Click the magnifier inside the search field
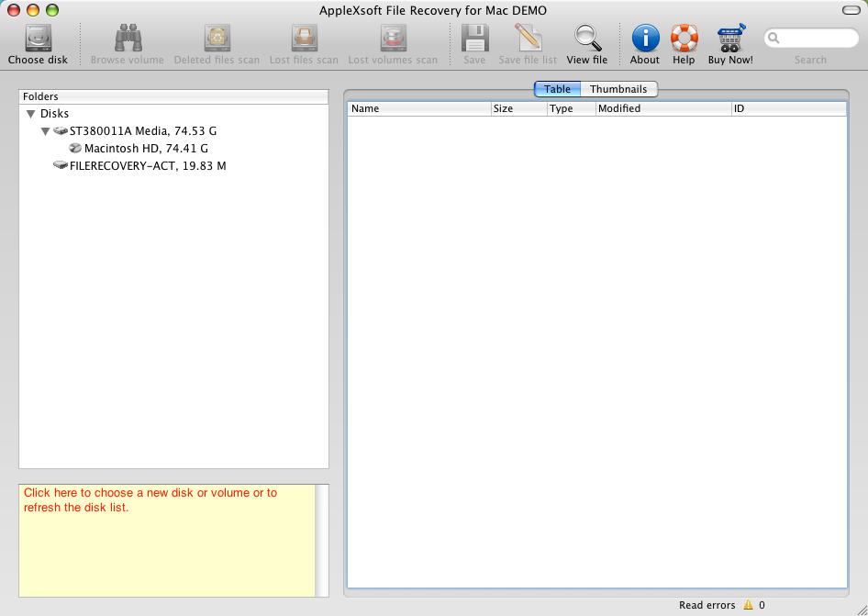The image size is (868, 616). coord(773,39)
